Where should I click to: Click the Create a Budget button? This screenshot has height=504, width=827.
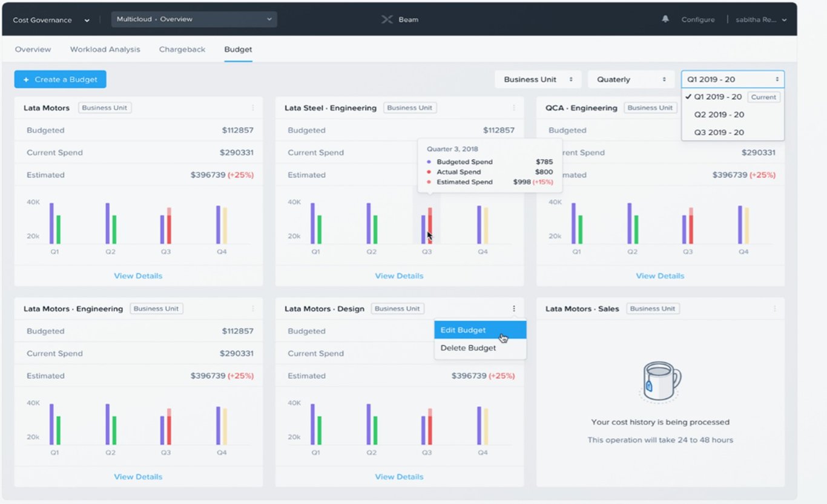[x=60, y=79]
